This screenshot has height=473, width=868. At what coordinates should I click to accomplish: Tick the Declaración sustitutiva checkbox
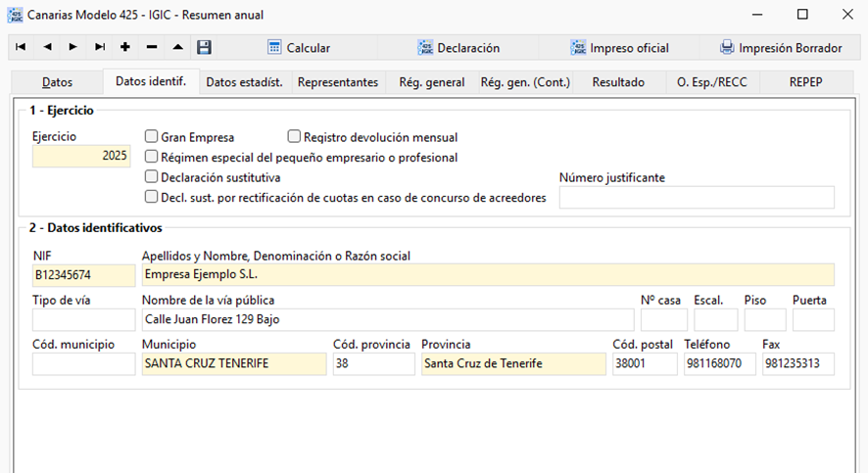tap(151, 176)
